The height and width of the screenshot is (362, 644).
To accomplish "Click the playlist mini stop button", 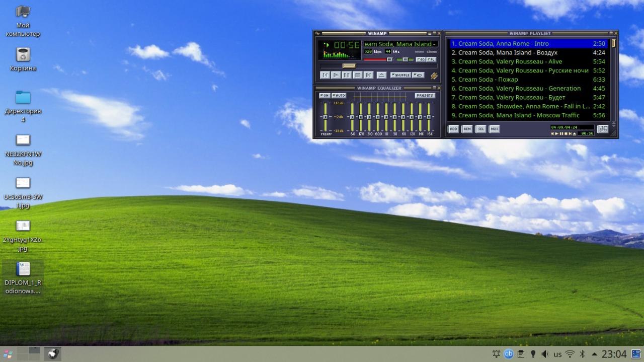I will tap(566, 133).
